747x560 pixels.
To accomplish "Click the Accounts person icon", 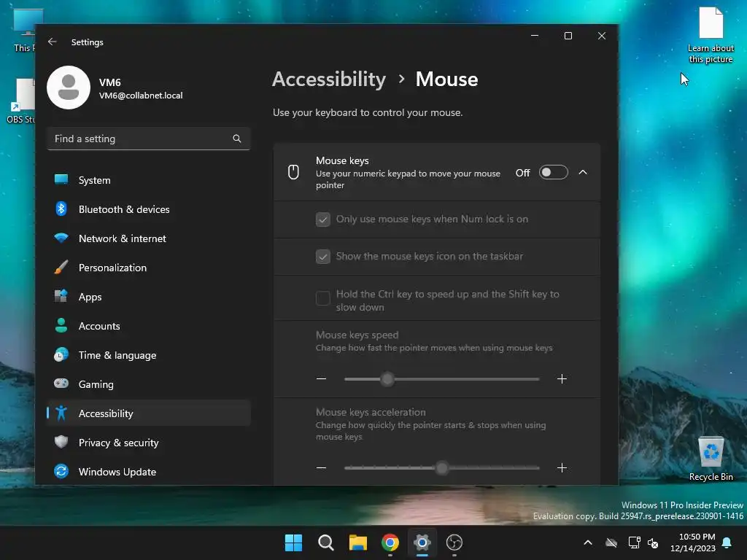I will coord(61,325).
